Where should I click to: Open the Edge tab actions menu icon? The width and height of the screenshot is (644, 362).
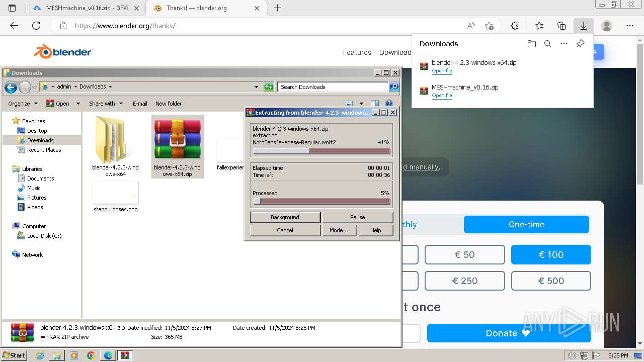point(12,8)
